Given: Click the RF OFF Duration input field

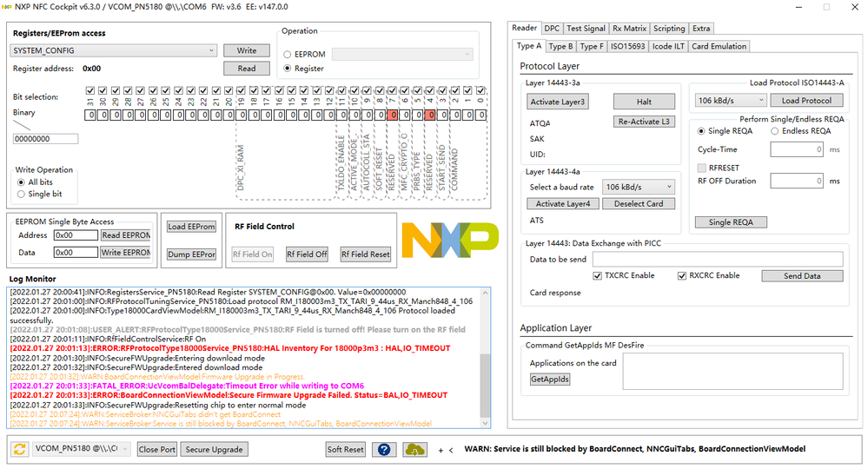Looking at the screenshot, I should pyautogui.click(x=797, y=181).
